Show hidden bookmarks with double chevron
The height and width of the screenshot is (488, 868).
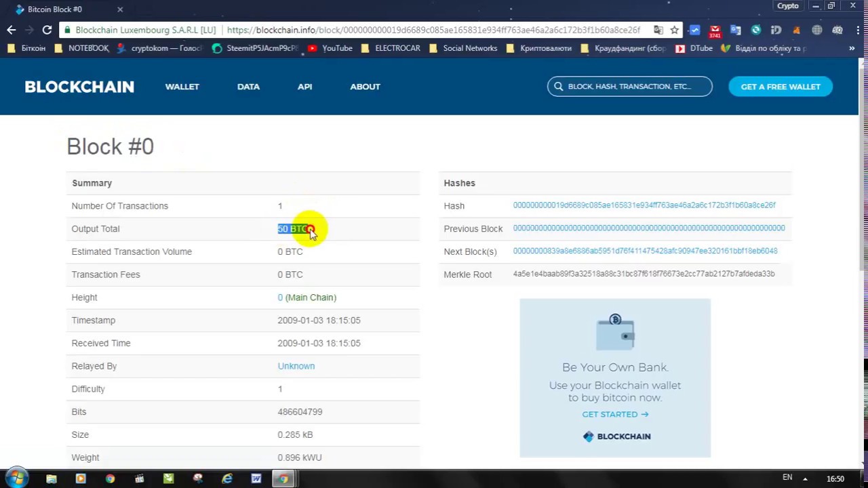(852, 48)
